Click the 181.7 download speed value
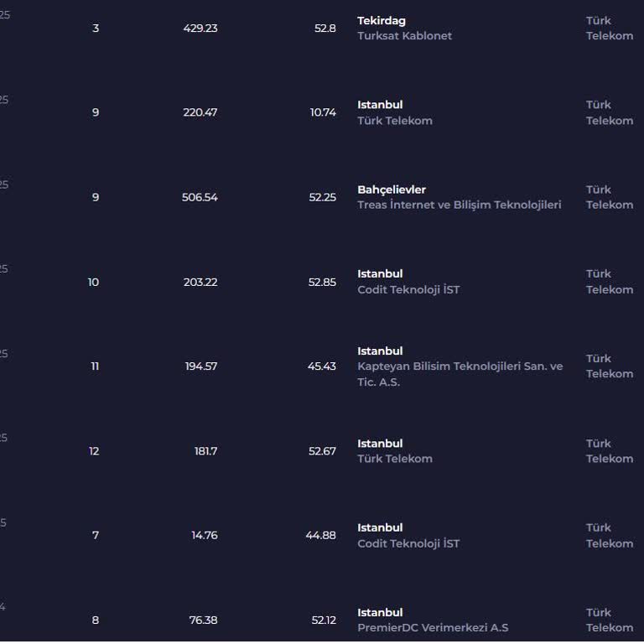The height and width of the screenshot is (644, 644). 205,451
